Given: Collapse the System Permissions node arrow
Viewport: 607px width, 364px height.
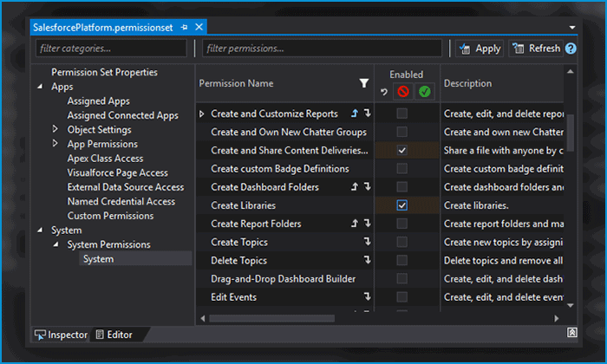Looking at the screenshot, I should 55,244.
